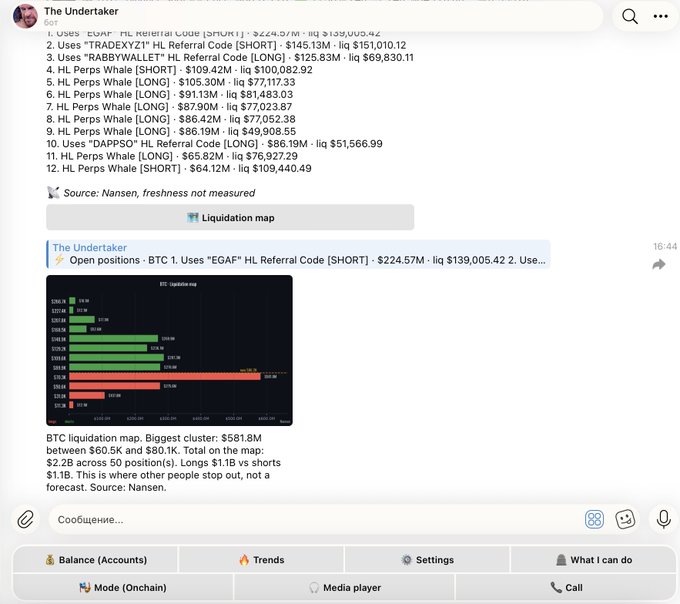This screenshot has width=680, height=604.
Task: Click the Liquidation map inline button
Action: pos(230,218)
